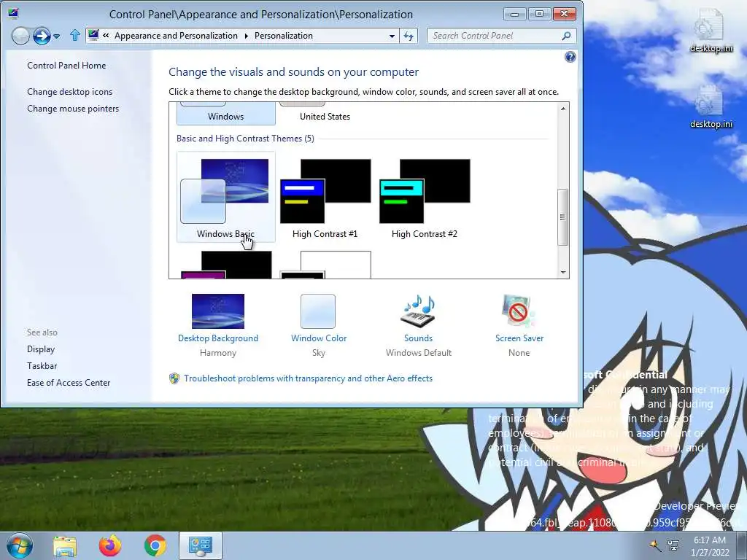Image resolution: width=747 pixels, height=560 pixels.
Task: Expand the arrow after Appearance and Personalization
Action: point(247,36)
